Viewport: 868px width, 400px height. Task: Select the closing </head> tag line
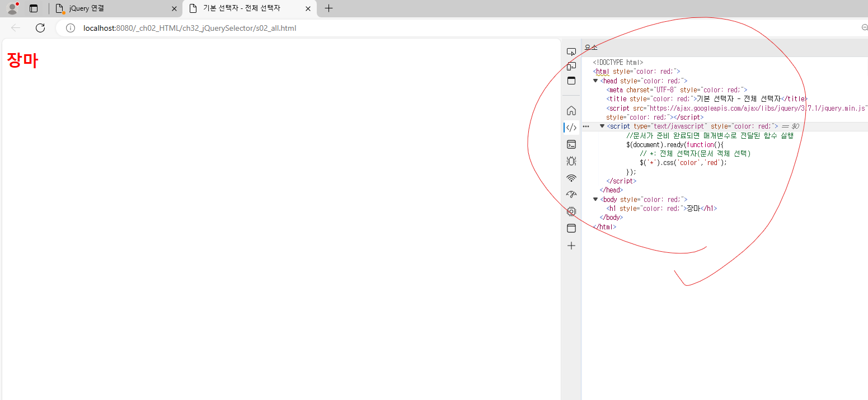[611, 190]
